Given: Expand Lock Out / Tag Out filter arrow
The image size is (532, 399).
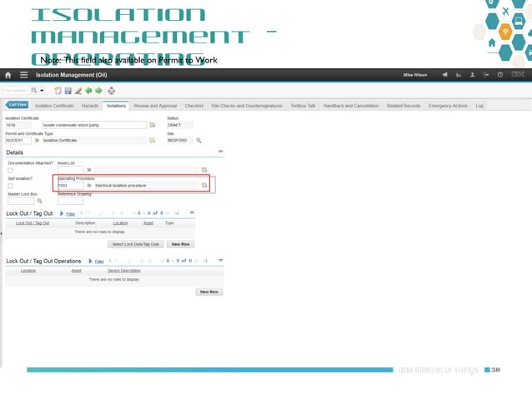Looking at the screenshot, I should (62, 213).
